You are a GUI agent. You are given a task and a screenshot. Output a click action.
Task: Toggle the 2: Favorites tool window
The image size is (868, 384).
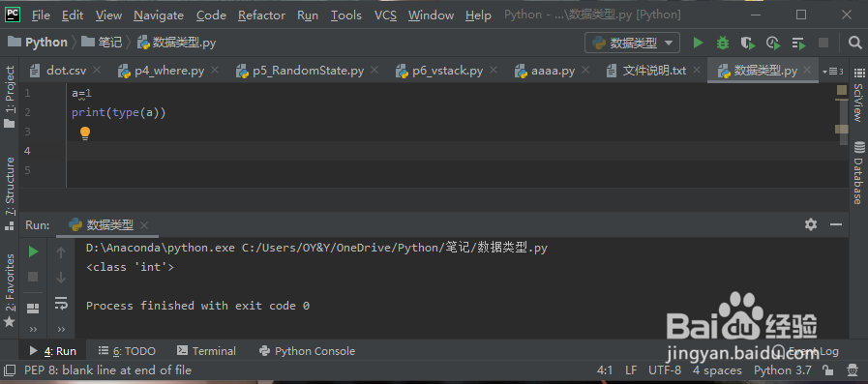pos(10,290)
